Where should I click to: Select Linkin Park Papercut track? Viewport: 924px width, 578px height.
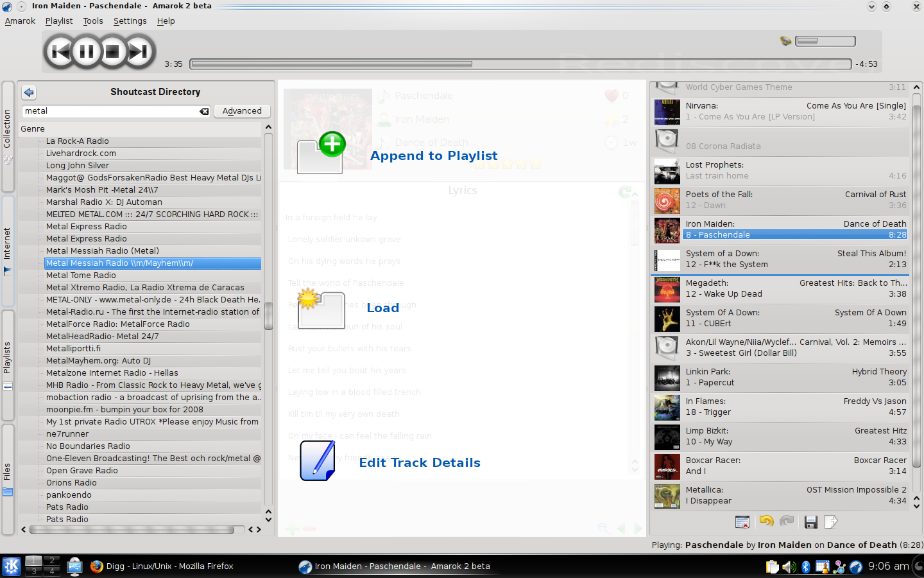(780, 378)
